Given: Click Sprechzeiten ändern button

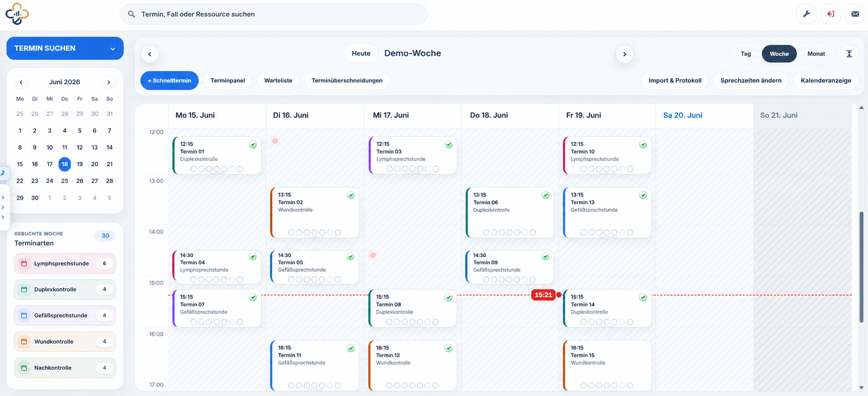Looking at the screenshot, I should (x=751, y=80).
